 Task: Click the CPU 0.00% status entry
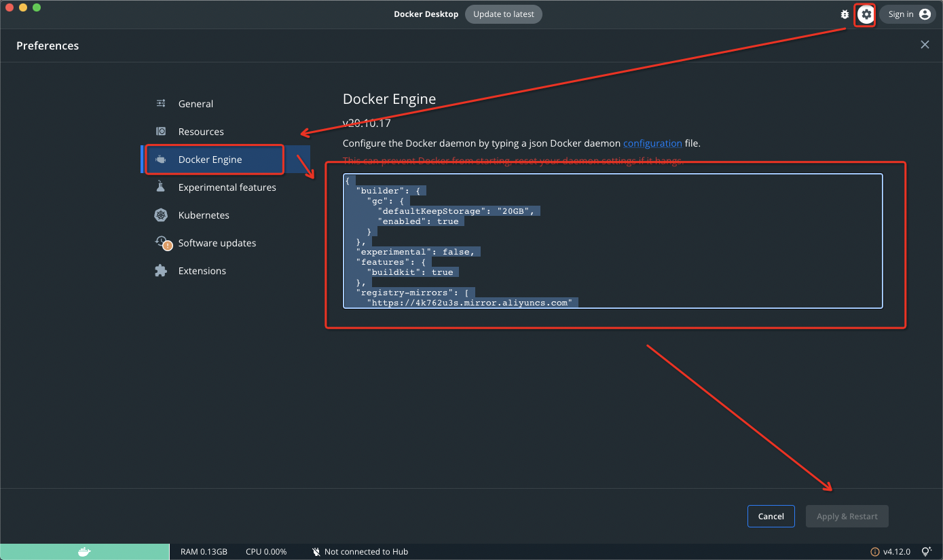[x=266, y=552]
